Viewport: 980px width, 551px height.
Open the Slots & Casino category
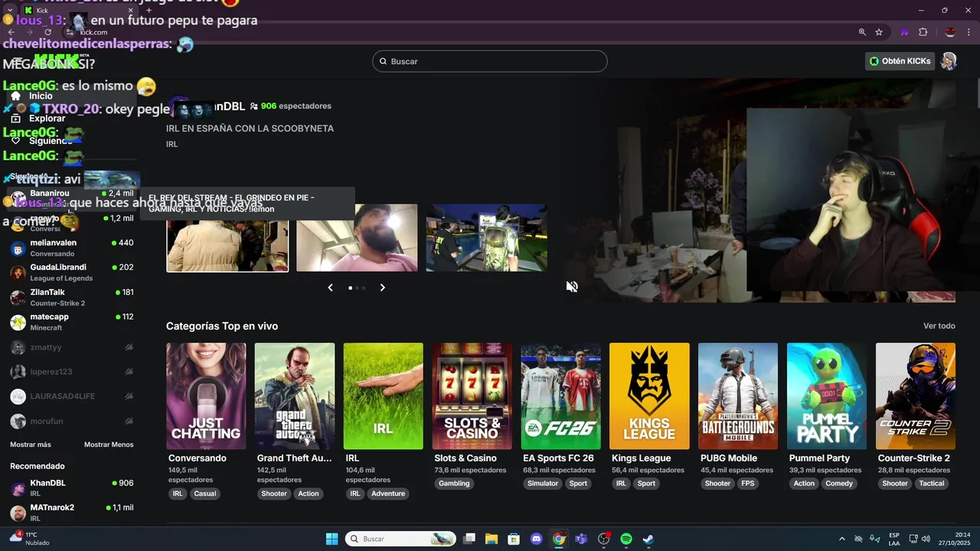pos(472,396)
